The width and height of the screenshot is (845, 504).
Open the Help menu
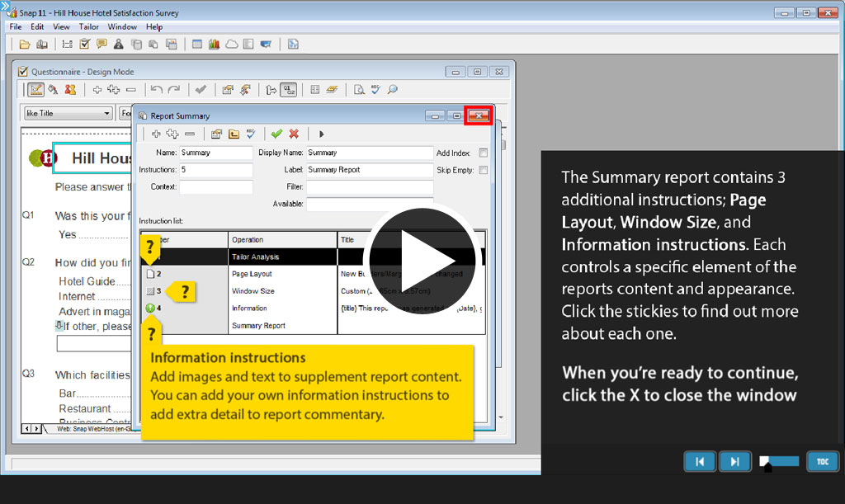[x=154, y=26]
